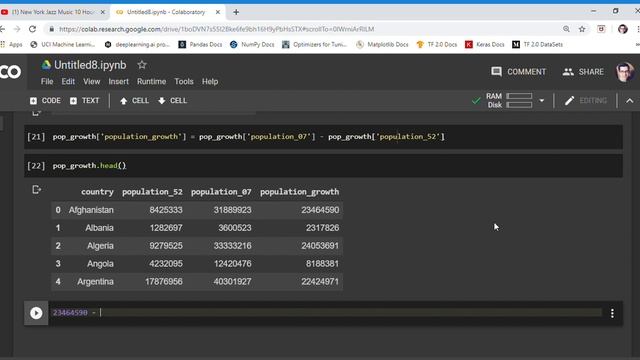The width and height of the screenshot is (640, 360).
Task: Click the pop_growth.head() code cell
Action: (89, 166)
